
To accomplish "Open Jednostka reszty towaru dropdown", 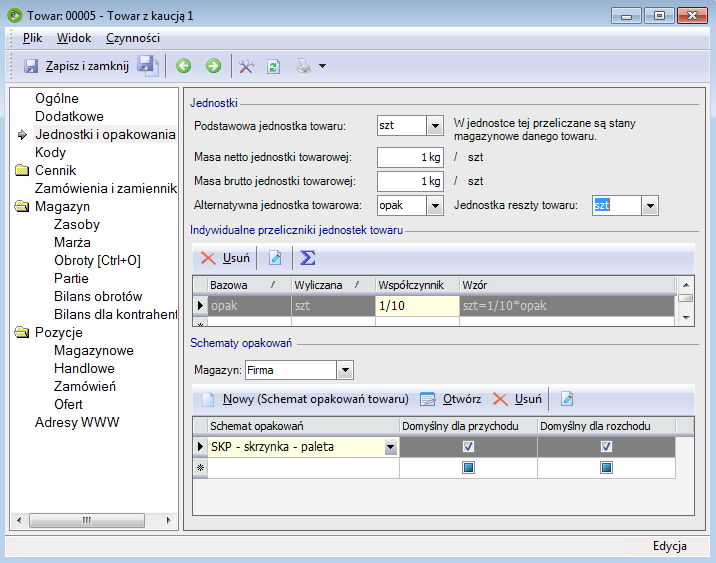I will coord(650,205).
